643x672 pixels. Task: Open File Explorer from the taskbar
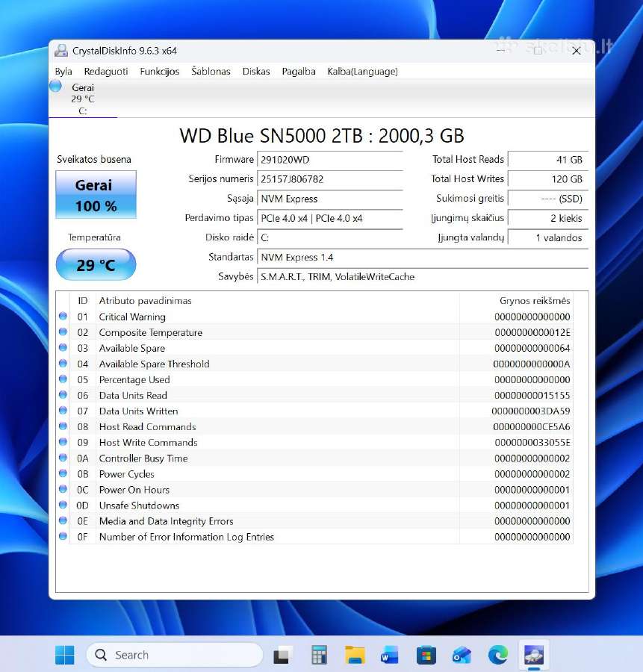(x=355, y=655)
